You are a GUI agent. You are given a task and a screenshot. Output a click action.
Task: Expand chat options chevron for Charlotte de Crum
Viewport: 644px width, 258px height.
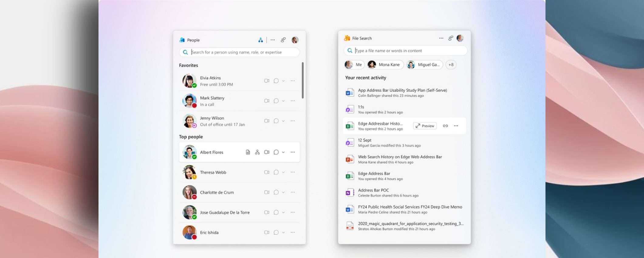click(x=283, y=192)
